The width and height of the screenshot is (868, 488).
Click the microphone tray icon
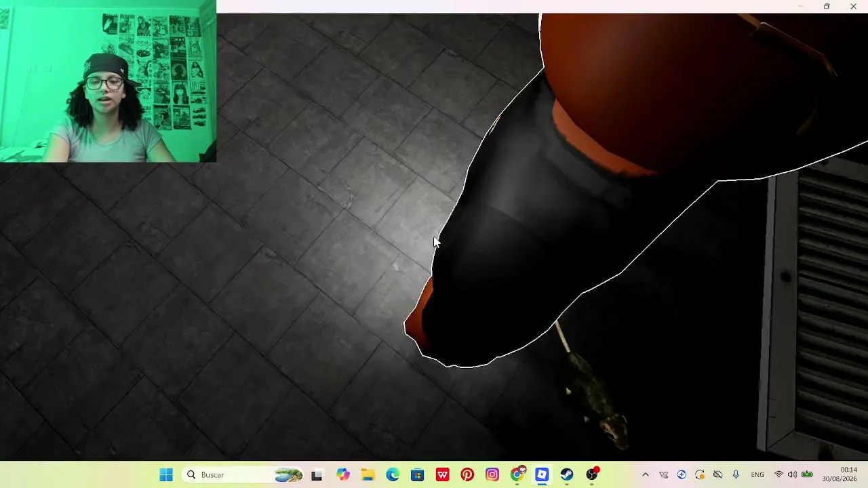736,474
